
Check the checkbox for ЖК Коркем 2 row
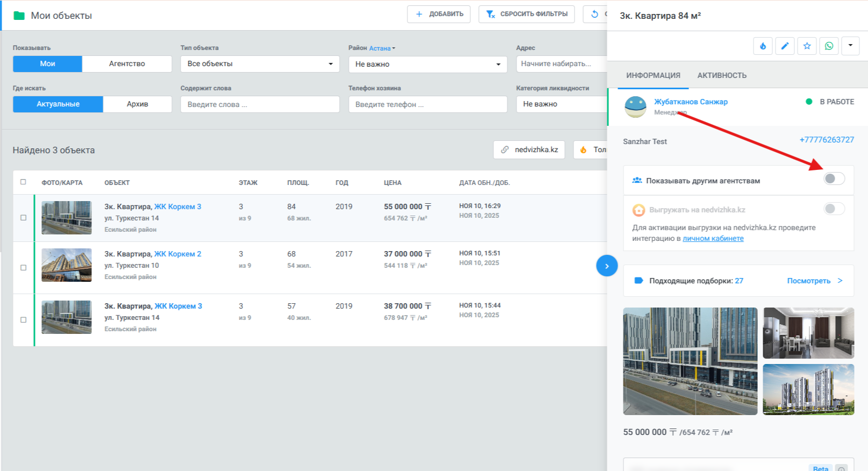[x=23, y=268]
